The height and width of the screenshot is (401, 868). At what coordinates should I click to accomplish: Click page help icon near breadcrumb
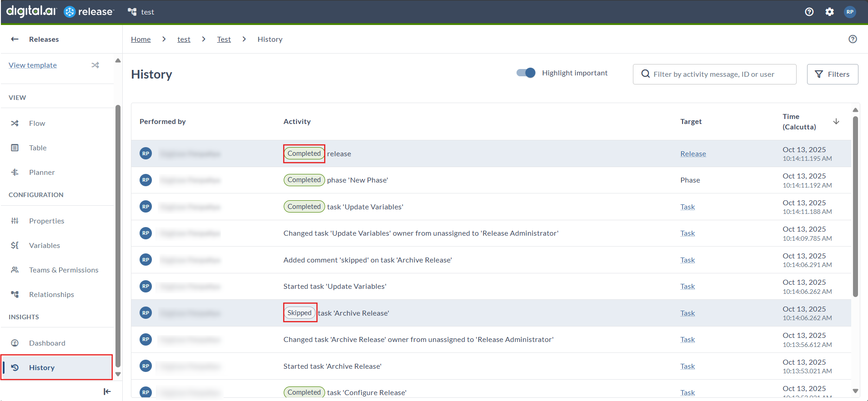pos(853,39)
